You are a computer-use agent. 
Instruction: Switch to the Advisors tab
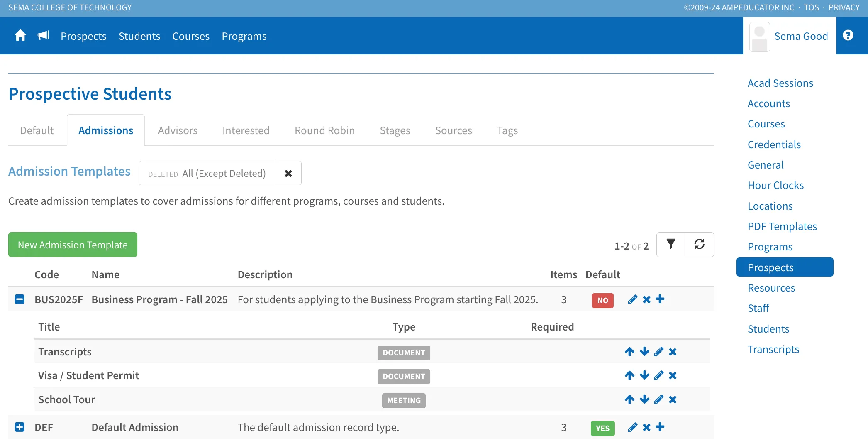(x=178, y=130)
